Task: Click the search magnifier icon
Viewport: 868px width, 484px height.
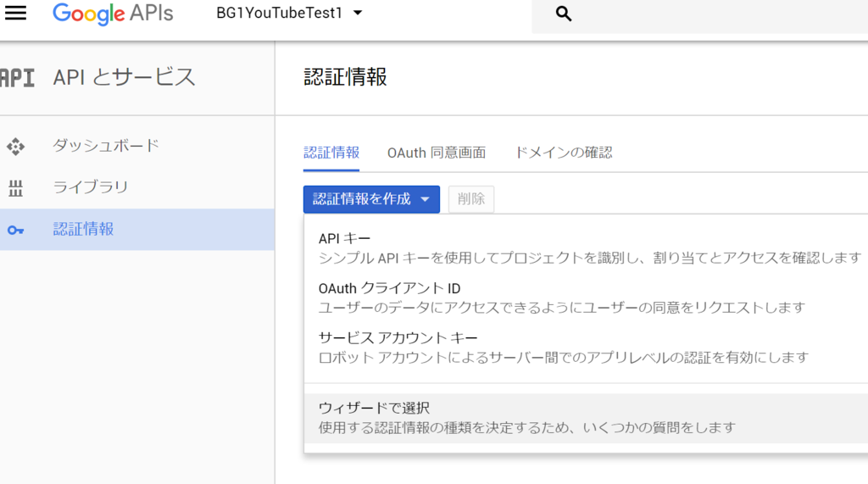Action: pyautogui.click(x=563, y=14)
